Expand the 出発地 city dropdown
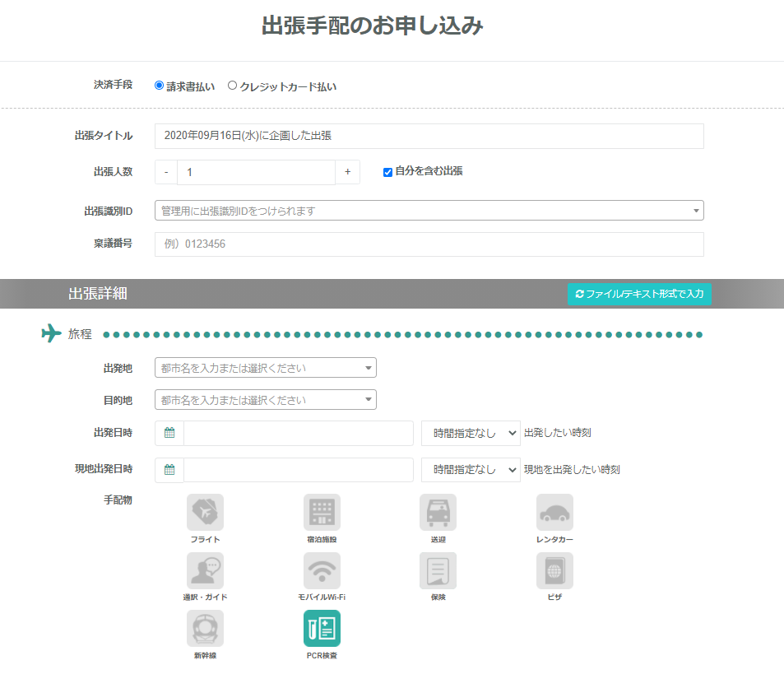This screenshot has width=784, height=674. [265, 368]
